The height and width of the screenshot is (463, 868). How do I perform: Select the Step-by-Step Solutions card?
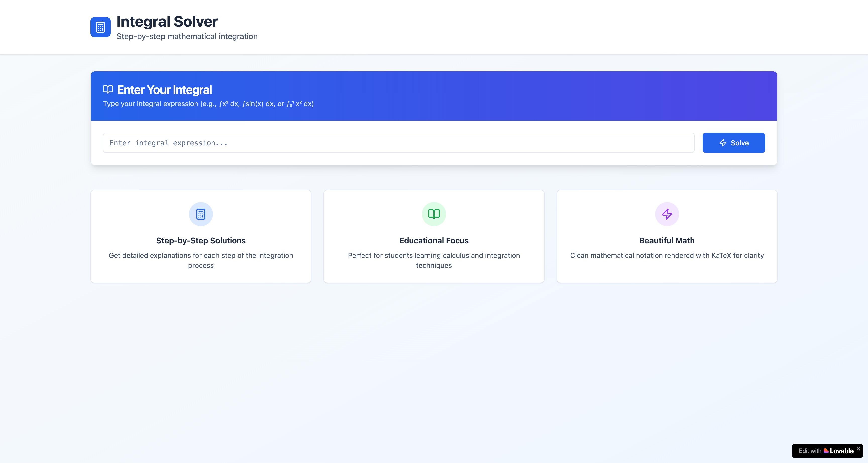click(200, 236)
